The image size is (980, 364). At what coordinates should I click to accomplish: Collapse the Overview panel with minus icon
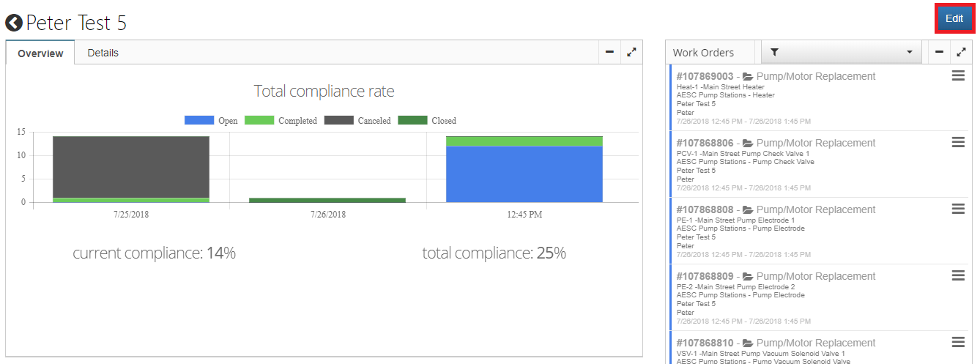coord(609,52)
